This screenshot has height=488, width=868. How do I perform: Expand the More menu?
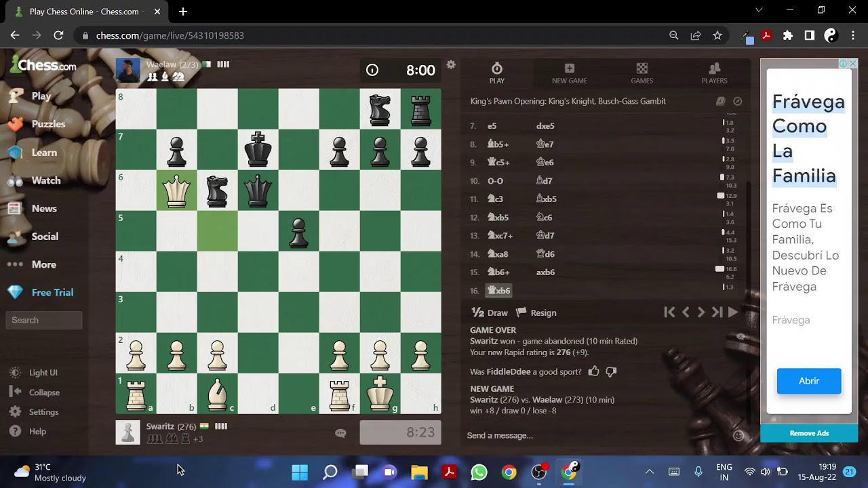point(32,264)
